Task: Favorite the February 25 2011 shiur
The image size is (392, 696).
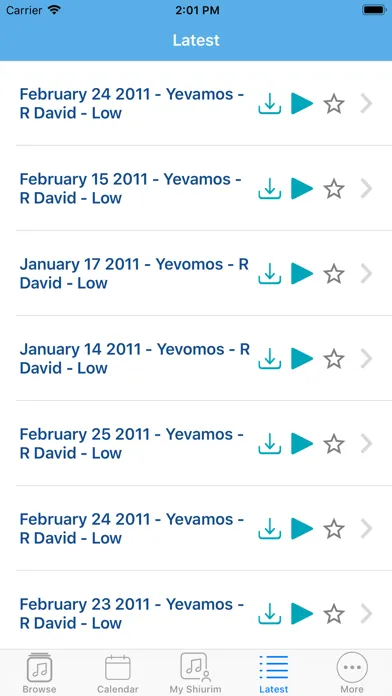Action: point(334,443)
